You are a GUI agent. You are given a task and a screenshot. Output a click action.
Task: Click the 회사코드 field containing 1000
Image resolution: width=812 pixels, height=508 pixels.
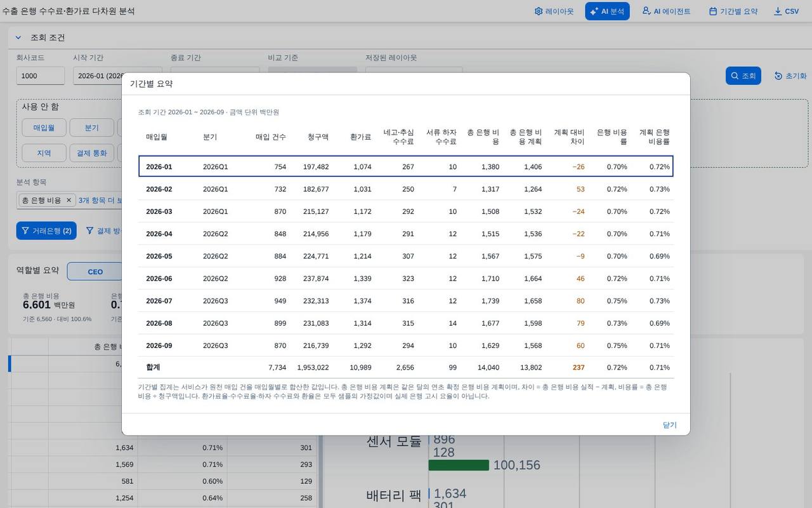click(x=41, y=76)
